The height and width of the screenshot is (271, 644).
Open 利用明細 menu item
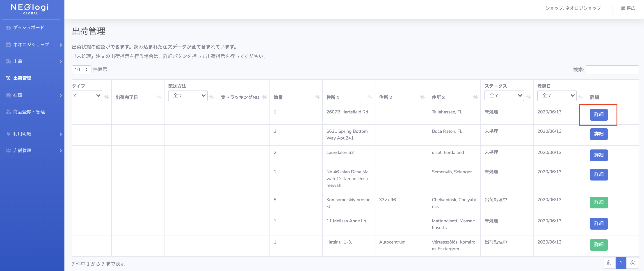click(x=22, y=134)
